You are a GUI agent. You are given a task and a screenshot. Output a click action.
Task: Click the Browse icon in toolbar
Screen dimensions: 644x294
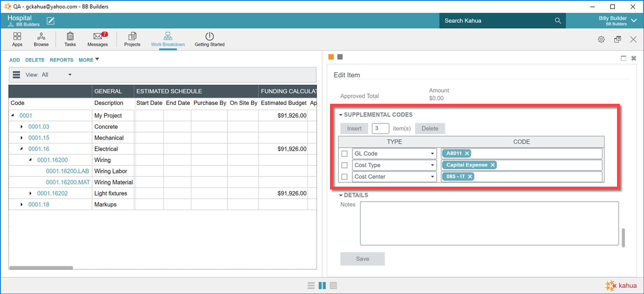click(x=41, y=39)
